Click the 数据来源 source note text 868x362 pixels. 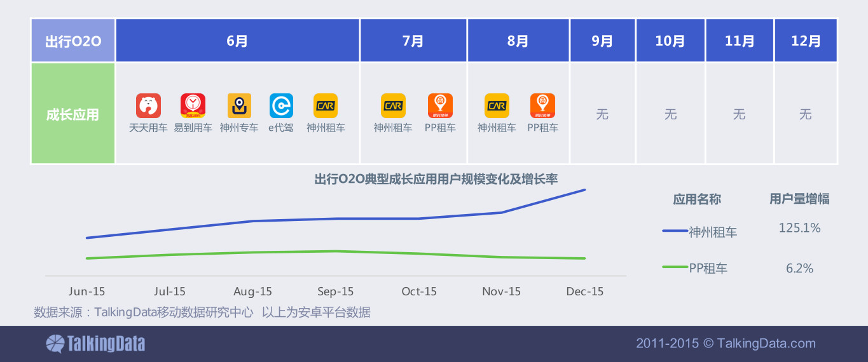[202, 312]
